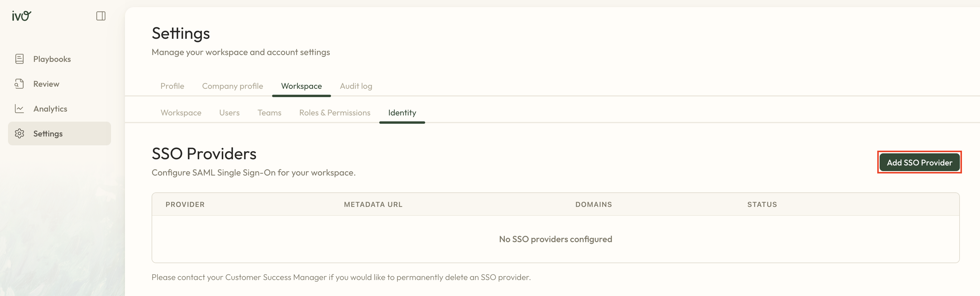Open the Audit log tab
Viewport: 980px width, 296px height.
(356, 86)
